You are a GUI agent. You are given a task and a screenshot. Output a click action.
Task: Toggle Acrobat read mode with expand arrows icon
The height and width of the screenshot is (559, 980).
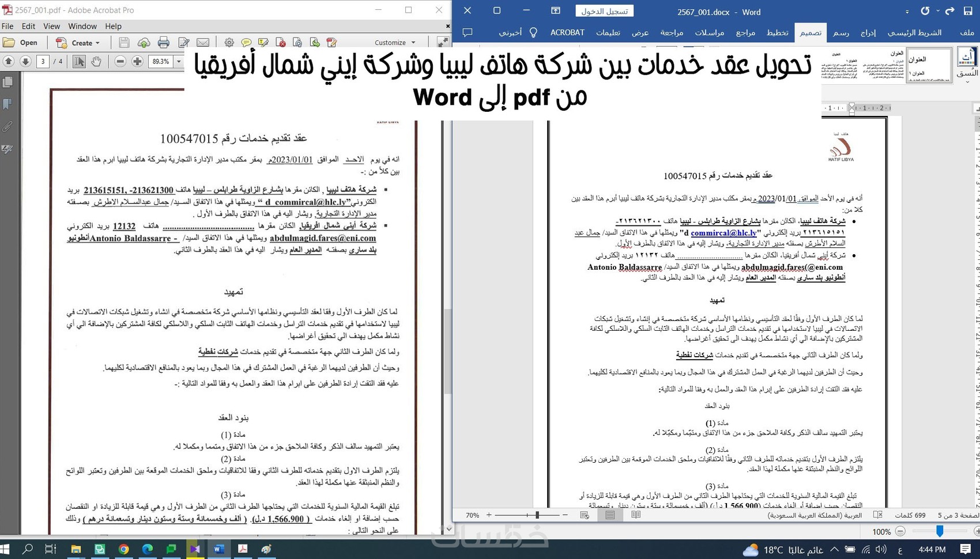pyautogui.click(x=443, y=43)
